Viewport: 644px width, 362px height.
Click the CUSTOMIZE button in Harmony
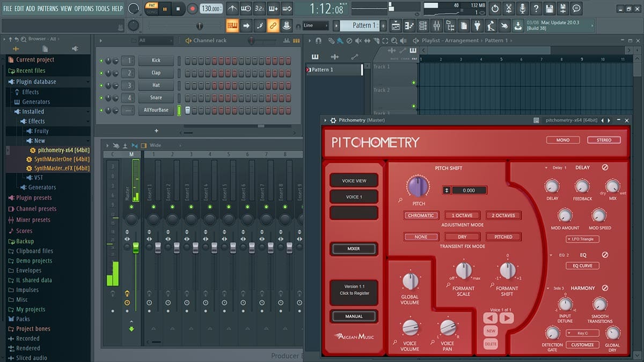[x=582, y=345]
